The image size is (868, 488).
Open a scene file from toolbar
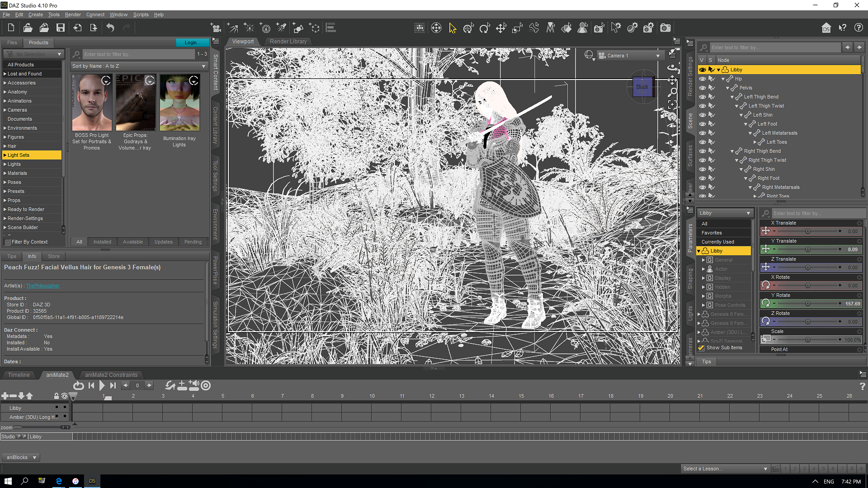28,28
